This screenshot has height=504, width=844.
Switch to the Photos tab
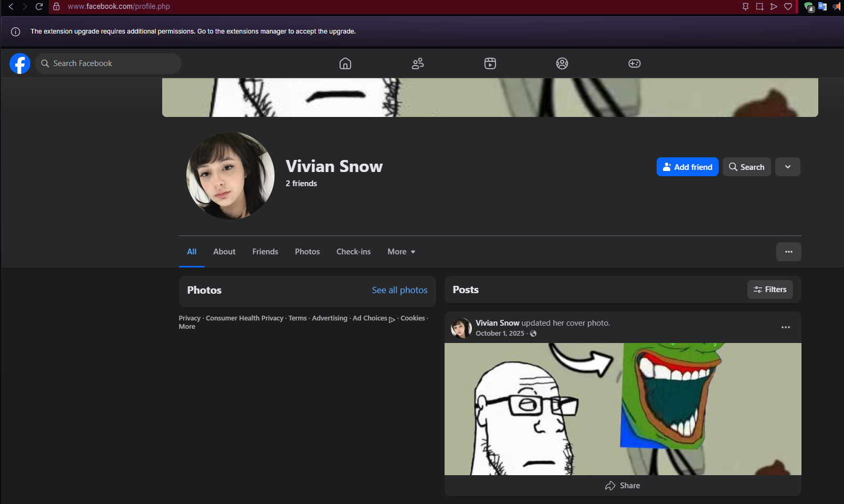click(307, 252)
